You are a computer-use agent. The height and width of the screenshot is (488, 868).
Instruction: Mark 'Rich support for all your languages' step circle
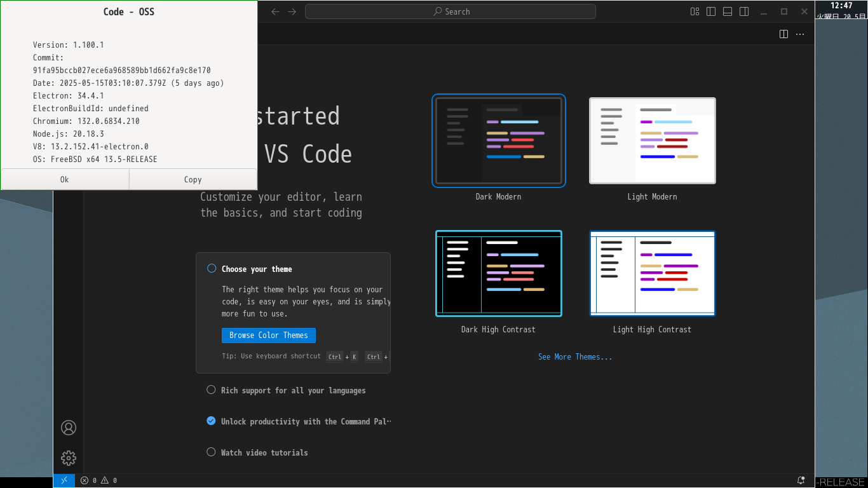click(x=211, y=390)
